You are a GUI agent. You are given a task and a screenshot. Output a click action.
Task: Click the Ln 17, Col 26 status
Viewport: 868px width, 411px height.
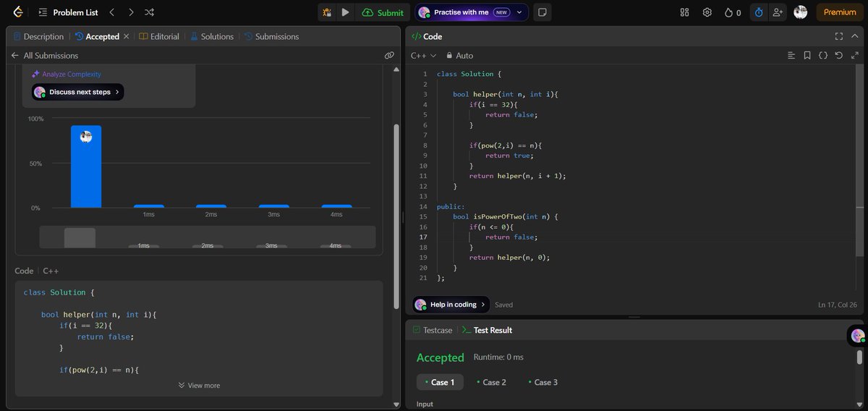[837, 305]
